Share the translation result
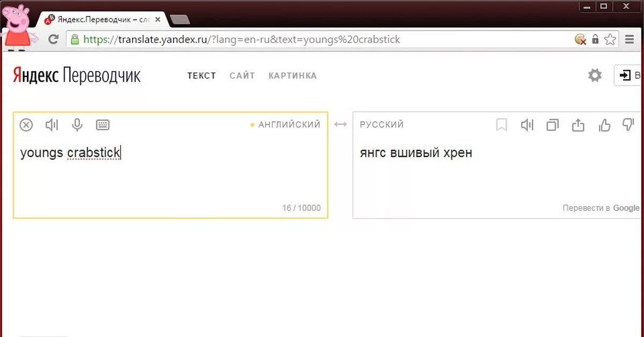 [578, 125]
